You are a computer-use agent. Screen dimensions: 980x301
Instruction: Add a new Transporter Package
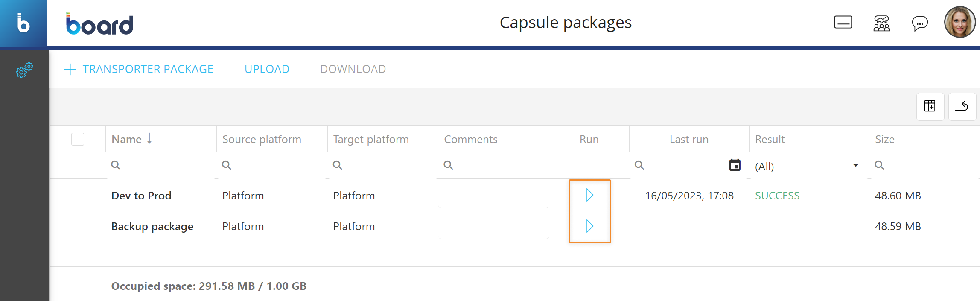click(139, 69)
